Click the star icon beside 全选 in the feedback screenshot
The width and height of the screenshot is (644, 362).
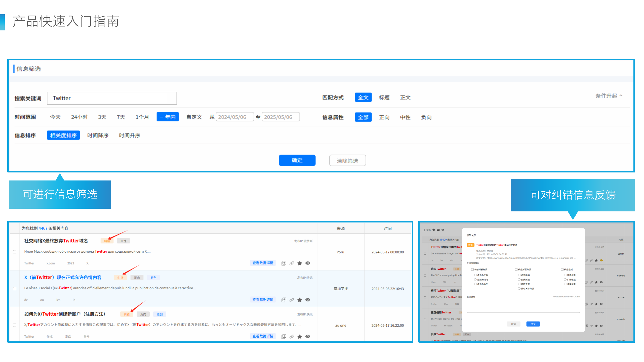(434, 230)
